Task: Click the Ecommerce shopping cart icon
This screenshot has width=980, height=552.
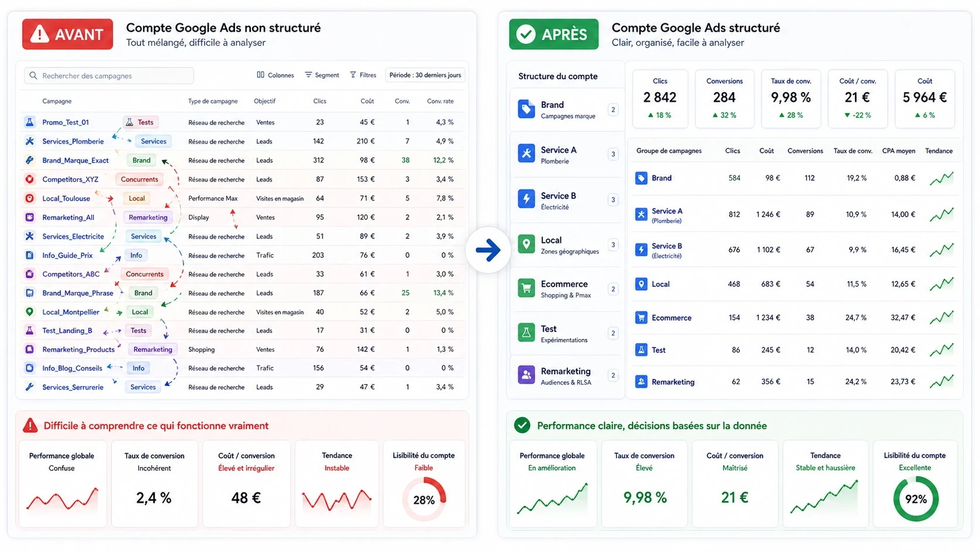Action: (526, 289)
